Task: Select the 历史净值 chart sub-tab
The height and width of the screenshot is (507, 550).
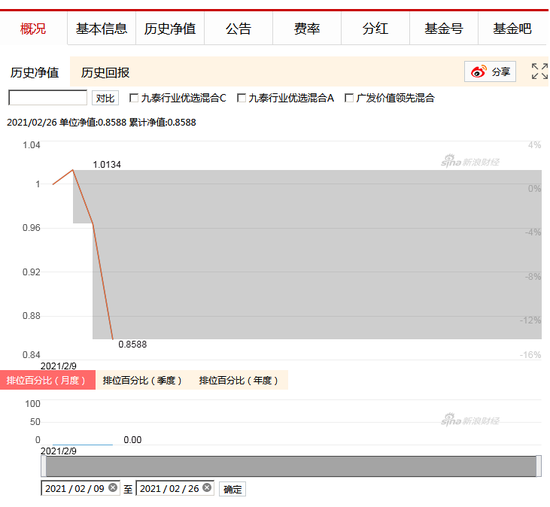Action: click(34, 73)
